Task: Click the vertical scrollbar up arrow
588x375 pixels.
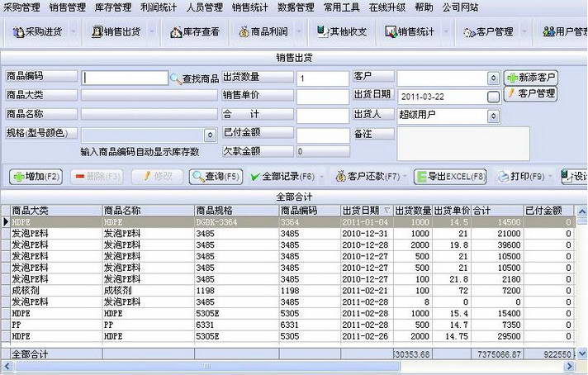Action: (581, 212)
